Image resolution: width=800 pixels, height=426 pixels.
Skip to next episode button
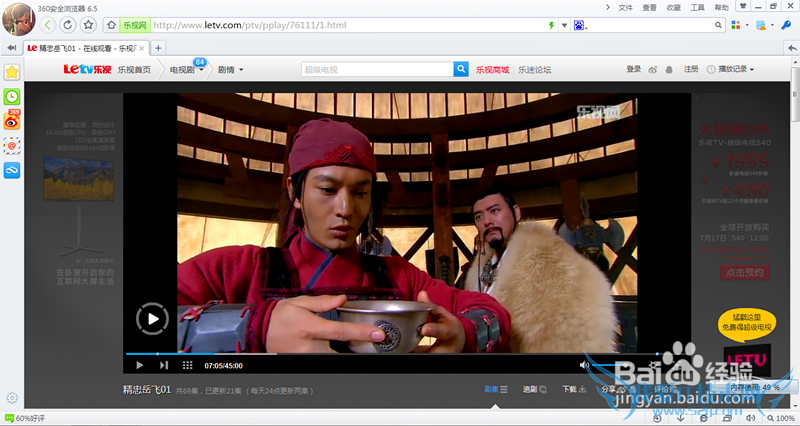[x=164, y=365]
